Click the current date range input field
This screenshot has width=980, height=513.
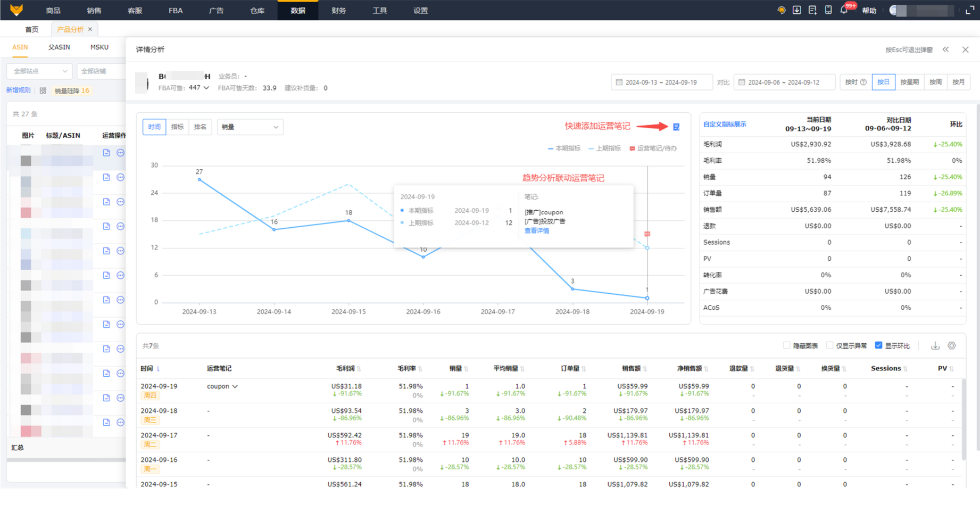click(661, 82)
